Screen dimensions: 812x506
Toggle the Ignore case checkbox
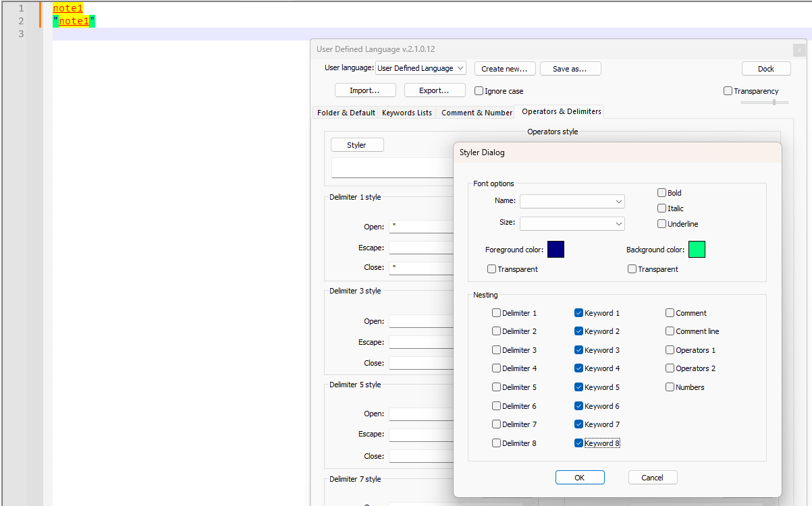[479, 91]
